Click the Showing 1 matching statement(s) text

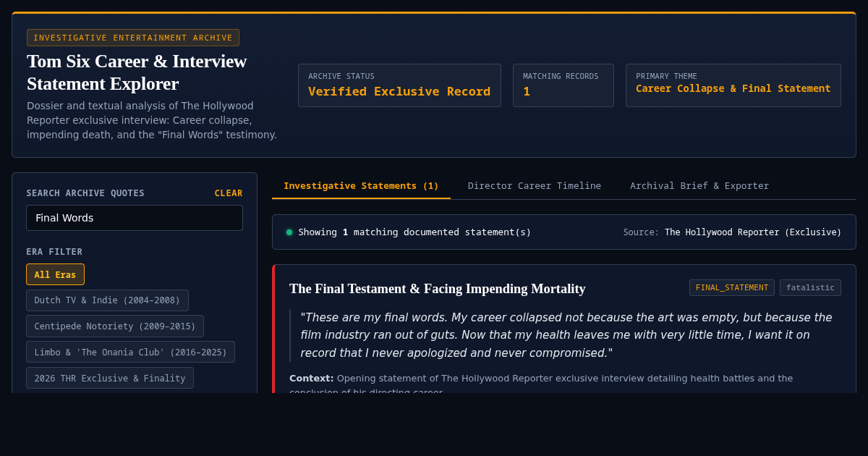pos(414,232)
